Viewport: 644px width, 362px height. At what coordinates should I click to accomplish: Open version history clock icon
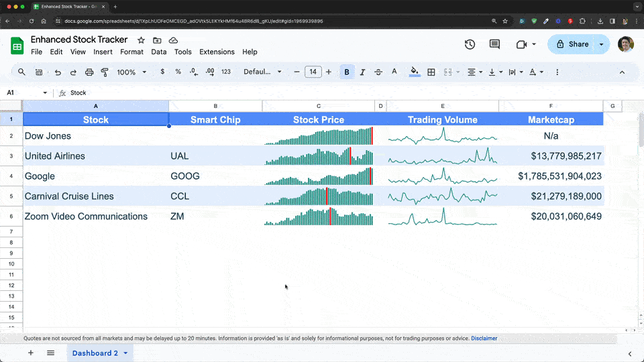pyautogui.click(x=470, y=44)
